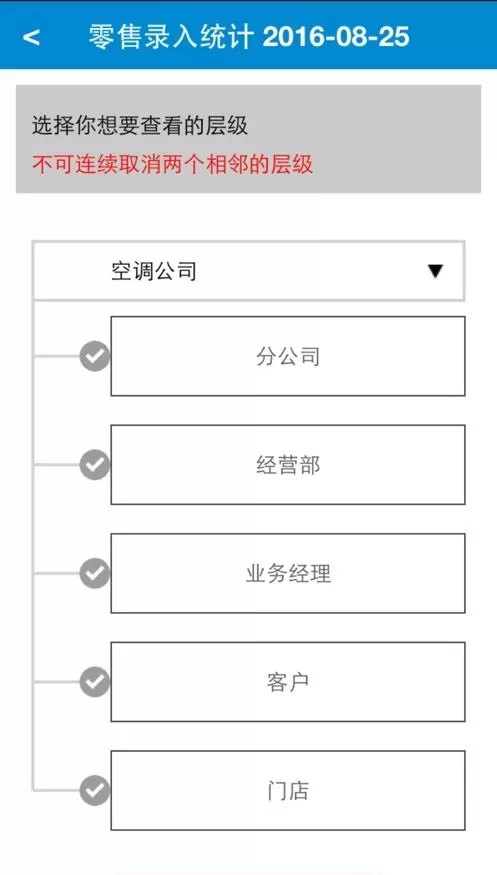
Task: Deselect the 业务经理 level checkmark
Action: (95, 573)
